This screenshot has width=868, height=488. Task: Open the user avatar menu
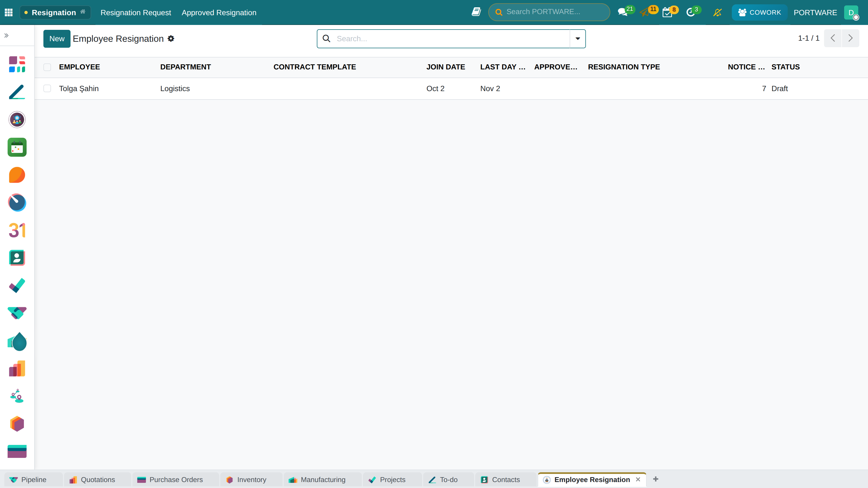pos(851,12)
